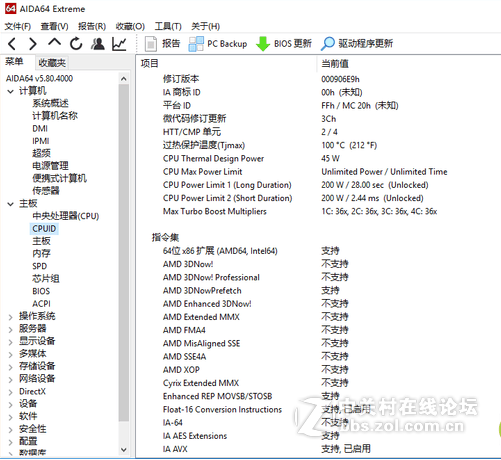Go up one level with up arrow
This screenshot has height=460, width=501.
point(55,42)
